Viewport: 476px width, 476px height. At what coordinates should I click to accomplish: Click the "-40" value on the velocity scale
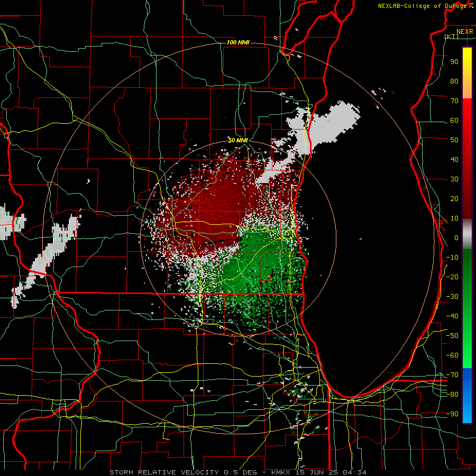[452, 316]
